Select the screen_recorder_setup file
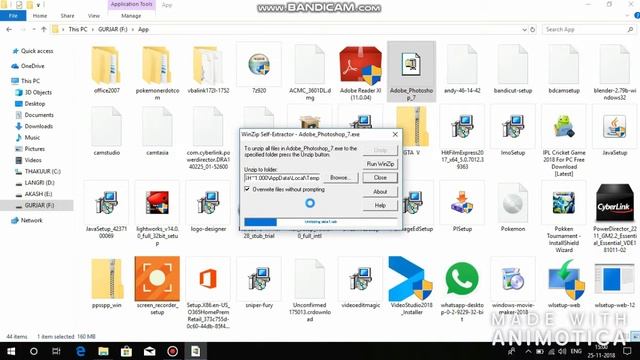Viewport: 640px width, 360px height. pyautogui.click(x=157, y=287)
